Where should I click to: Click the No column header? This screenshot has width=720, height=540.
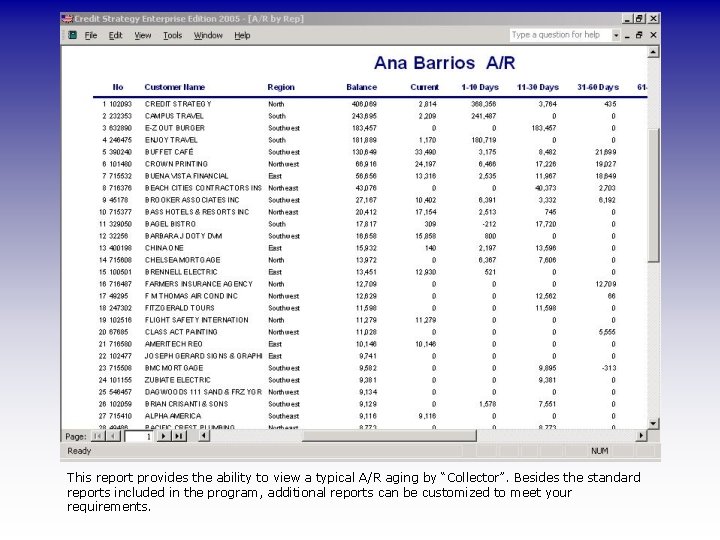(x=118, y=87)
